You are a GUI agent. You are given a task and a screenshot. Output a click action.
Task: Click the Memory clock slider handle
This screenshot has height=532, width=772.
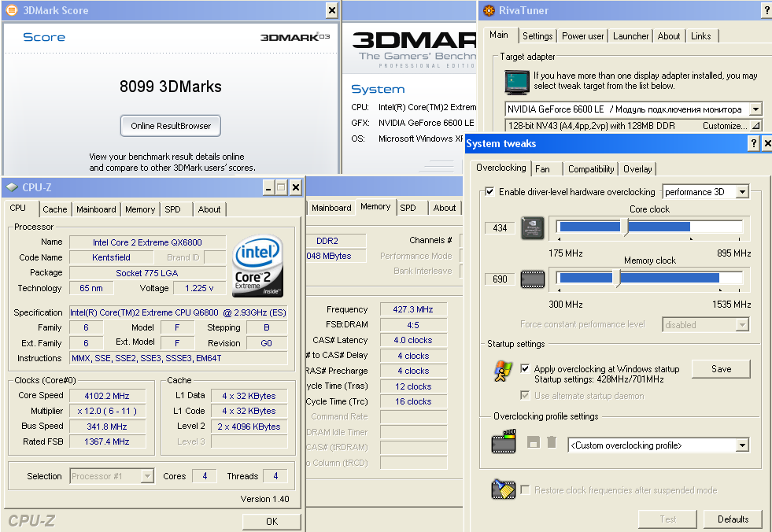point(616,278)
